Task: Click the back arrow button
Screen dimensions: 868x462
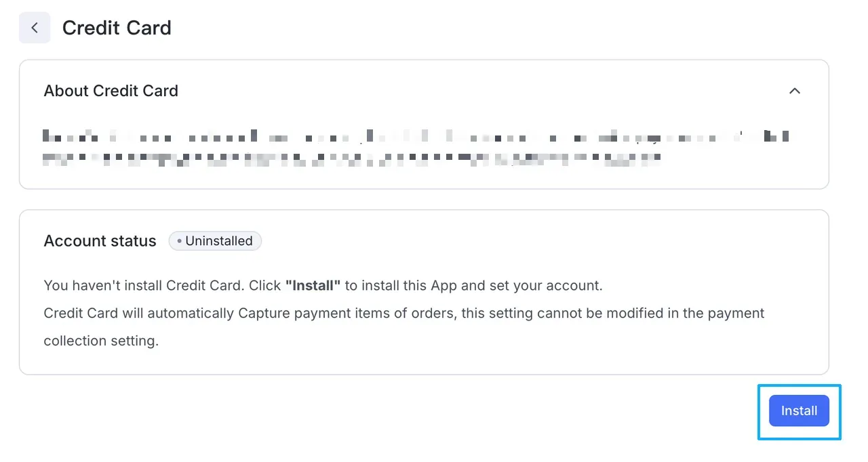Action: pyautogui.click(x=35, y=28)
